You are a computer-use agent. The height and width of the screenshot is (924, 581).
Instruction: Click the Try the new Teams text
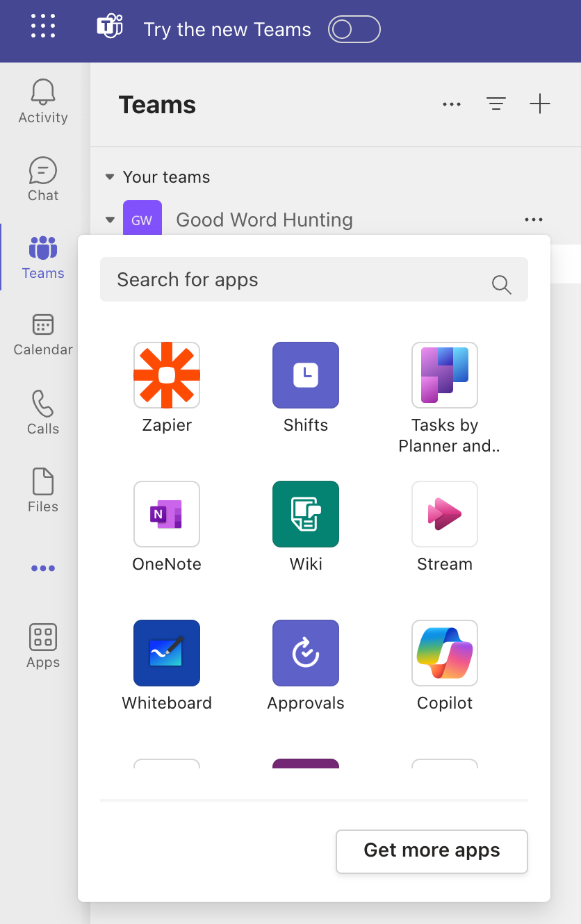point(227,29)
